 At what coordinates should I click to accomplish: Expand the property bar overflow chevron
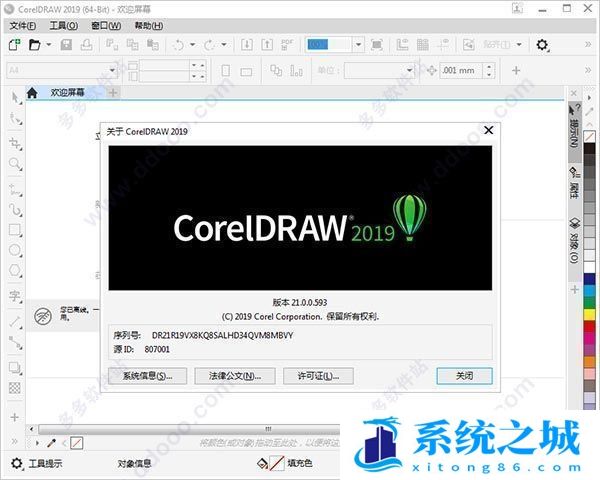coord(588,70)
